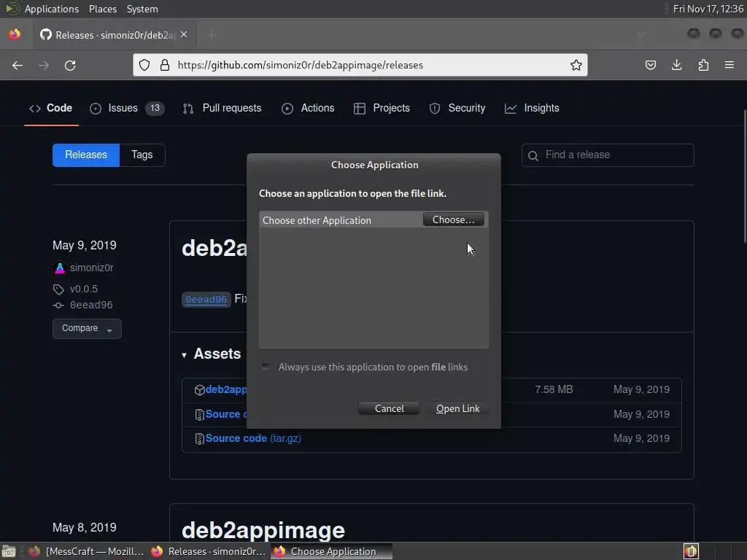The image size is (747, 560).
Task: Open simoniz0r user profile link
Action: click(x=91, y=268)
